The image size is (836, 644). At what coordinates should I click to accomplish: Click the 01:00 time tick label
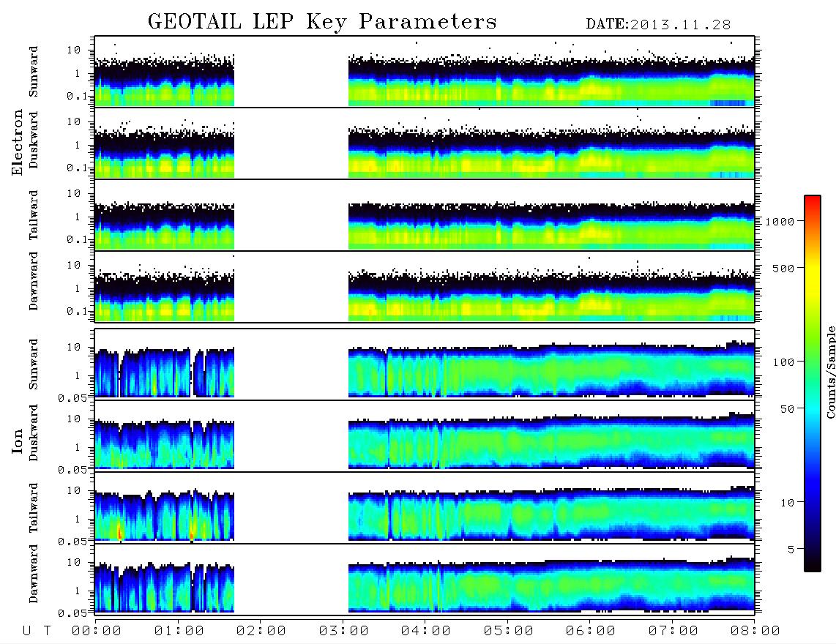(x=179, y=632)
